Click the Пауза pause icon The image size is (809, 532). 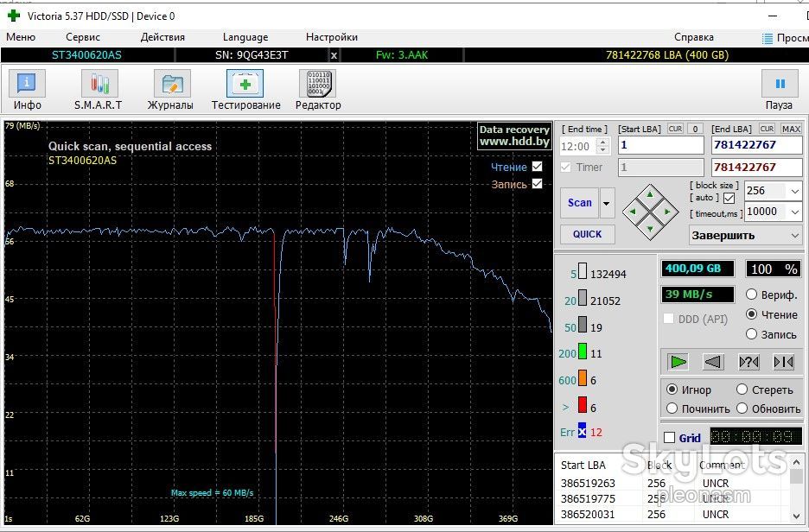(780, 84)
